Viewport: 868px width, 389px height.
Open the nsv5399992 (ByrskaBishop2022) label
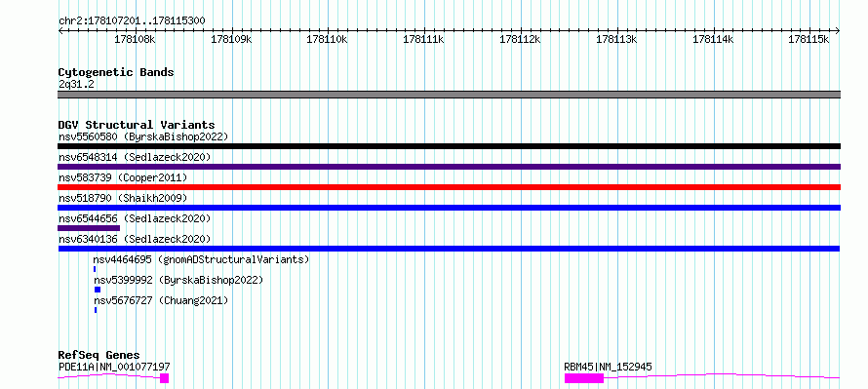pyautogui.click(x=178, y=280)
